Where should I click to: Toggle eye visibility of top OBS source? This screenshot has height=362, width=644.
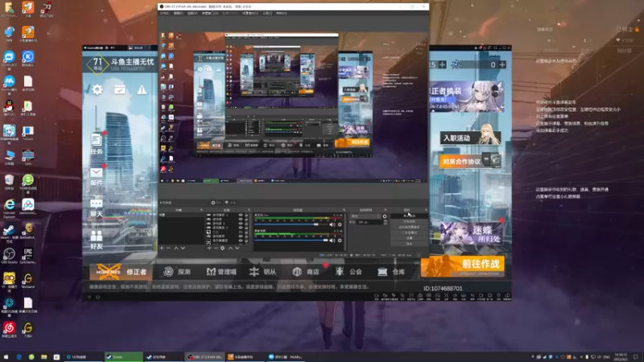241,215
